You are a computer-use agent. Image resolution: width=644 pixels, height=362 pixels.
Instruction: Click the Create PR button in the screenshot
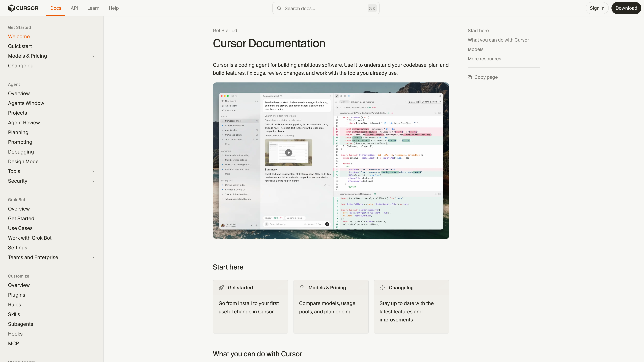[x=414, y=102]
